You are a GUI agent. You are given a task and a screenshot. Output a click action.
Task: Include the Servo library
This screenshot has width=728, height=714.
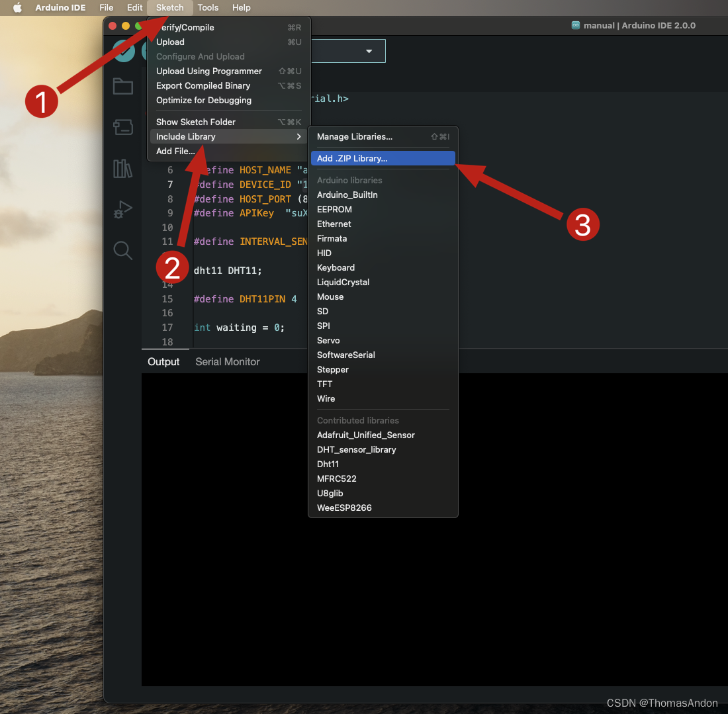(383, 340)
